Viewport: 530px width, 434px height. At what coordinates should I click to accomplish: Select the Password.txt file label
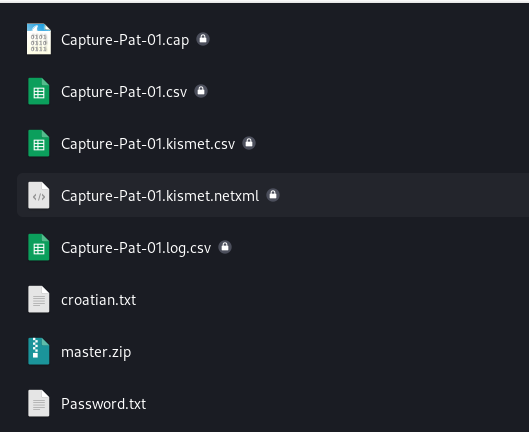click(x=103, y=404)
